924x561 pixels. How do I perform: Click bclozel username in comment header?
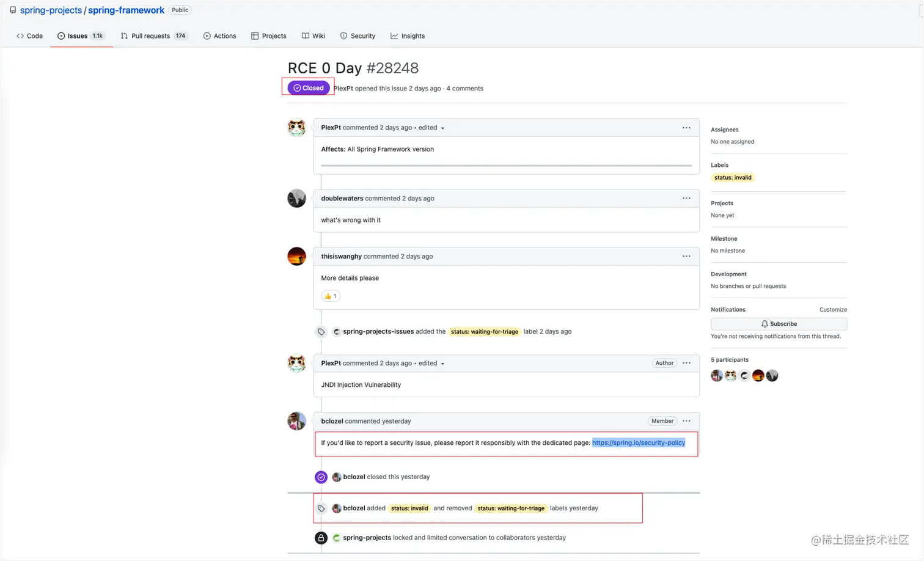click(x=332, y=422)
